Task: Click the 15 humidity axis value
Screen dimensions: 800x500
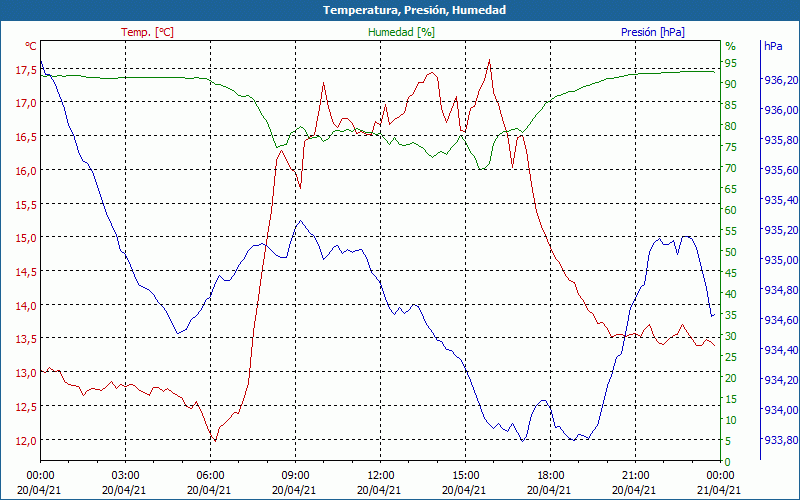Action: [x=731, y=399]
